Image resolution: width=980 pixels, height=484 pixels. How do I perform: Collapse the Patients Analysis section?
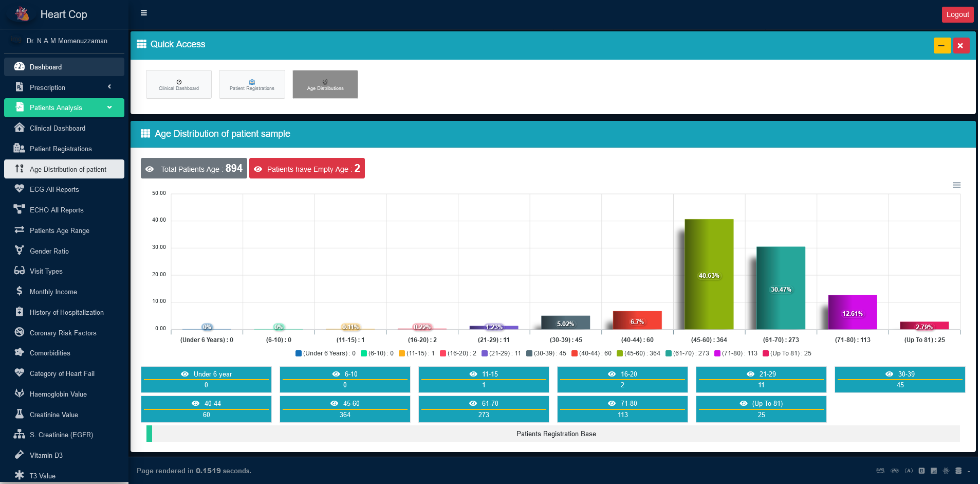tap(109, 107)
